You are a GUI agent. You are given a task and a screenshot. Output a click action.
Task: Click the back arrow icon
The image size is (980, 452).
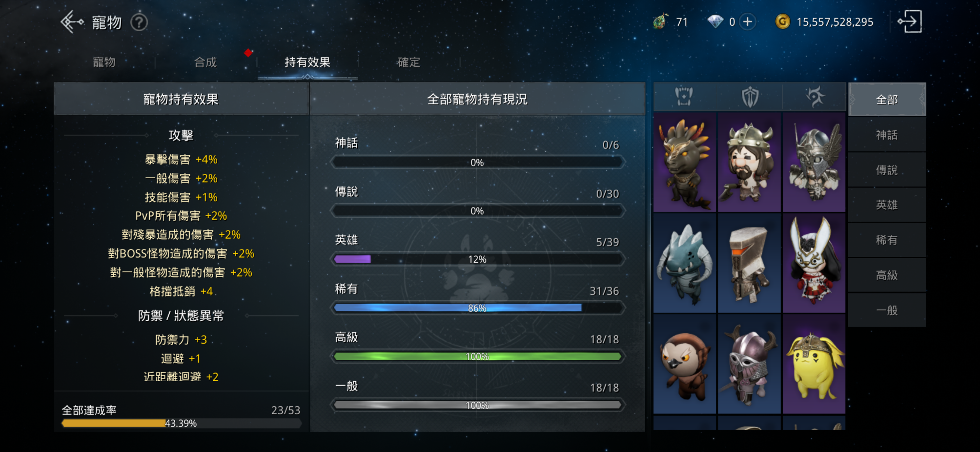(72, 22)
